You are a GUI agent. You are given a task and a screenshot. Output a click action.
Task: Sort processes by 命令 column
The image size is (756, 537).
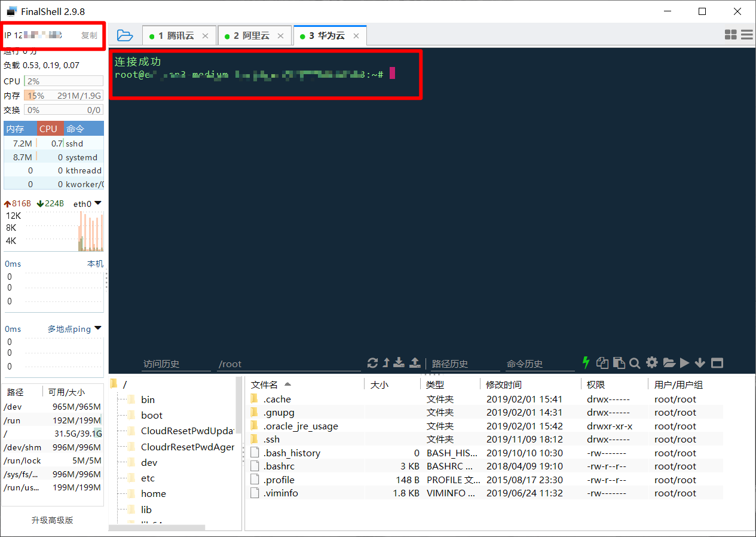[84, 129]
